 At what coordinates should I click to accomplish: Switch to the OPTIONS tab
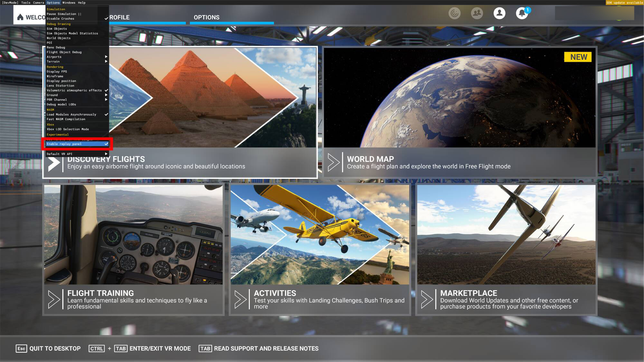pyautogui.click(x=206, y=17)
